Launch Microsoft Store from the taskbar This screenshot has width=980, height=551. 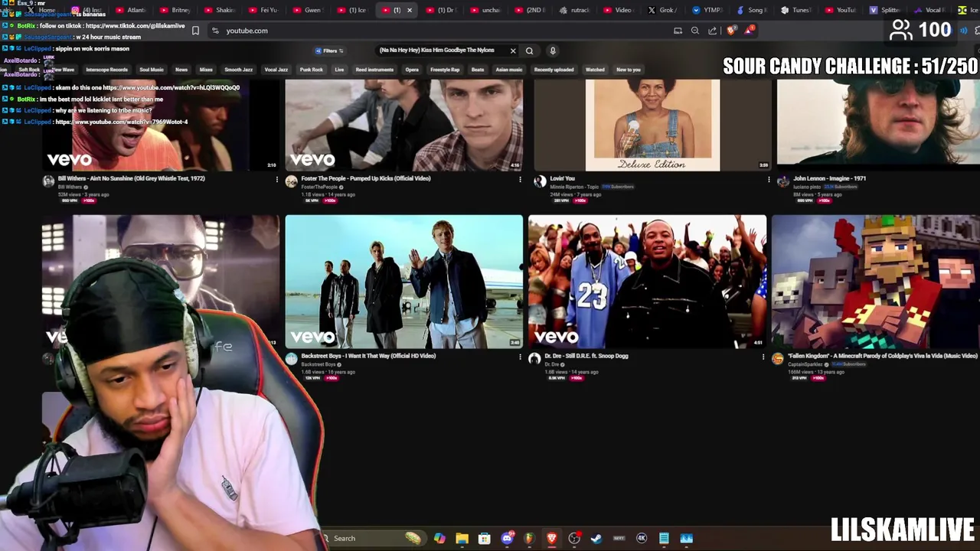click(x=484, y=538)
